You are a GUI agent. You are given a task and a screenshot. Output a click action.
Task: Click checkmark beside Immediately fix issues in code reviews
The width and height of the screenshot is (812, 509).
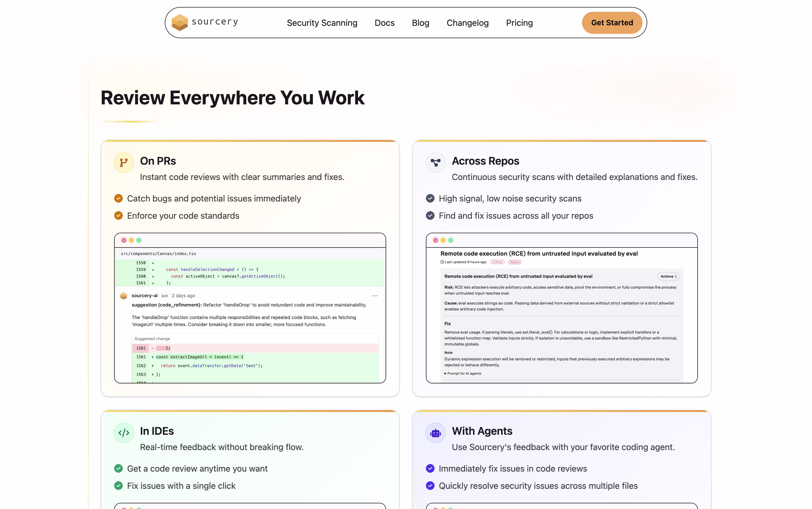pyautogui.click(x=430, y=468)
